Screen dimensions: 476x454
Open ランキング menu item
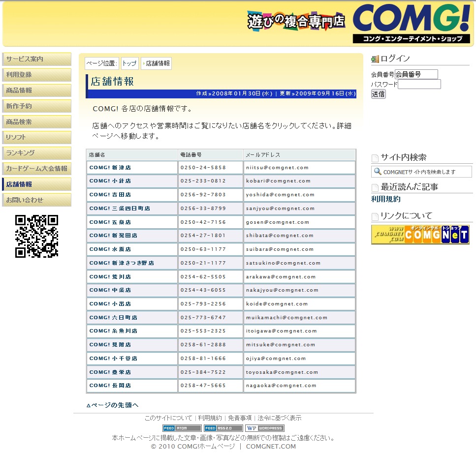pos(37,153)
